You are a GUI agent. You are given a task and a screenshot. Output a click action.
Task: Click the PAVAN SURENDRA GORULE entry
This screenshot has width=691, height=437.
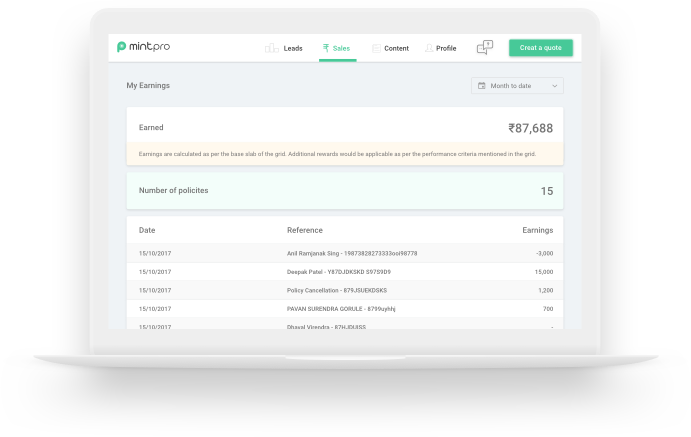(x=340, y=309)
